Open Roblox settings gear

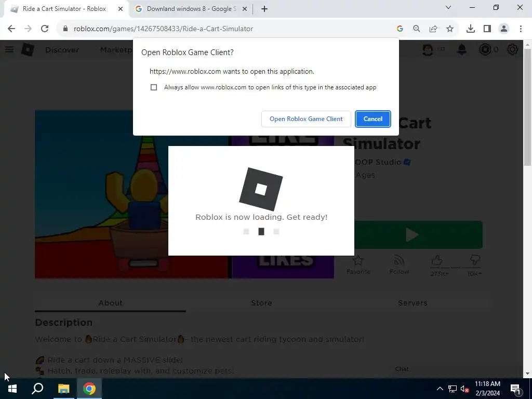[x=512, y=49]
